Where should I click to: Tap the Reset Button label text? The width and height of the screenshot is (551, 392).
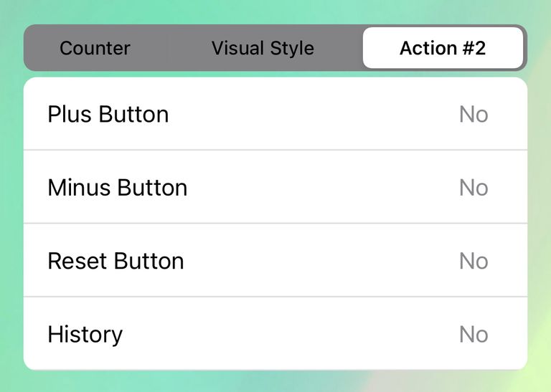click(x=116, y=261)
